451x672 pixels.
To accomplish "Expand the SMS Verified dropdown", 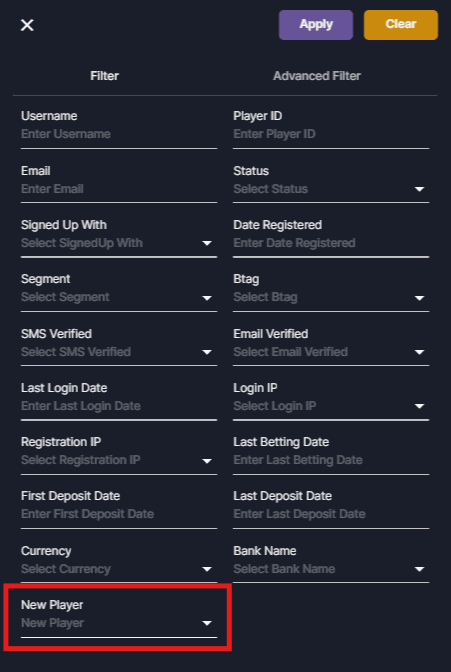I will pyautogui.click(x=119, y=352).
